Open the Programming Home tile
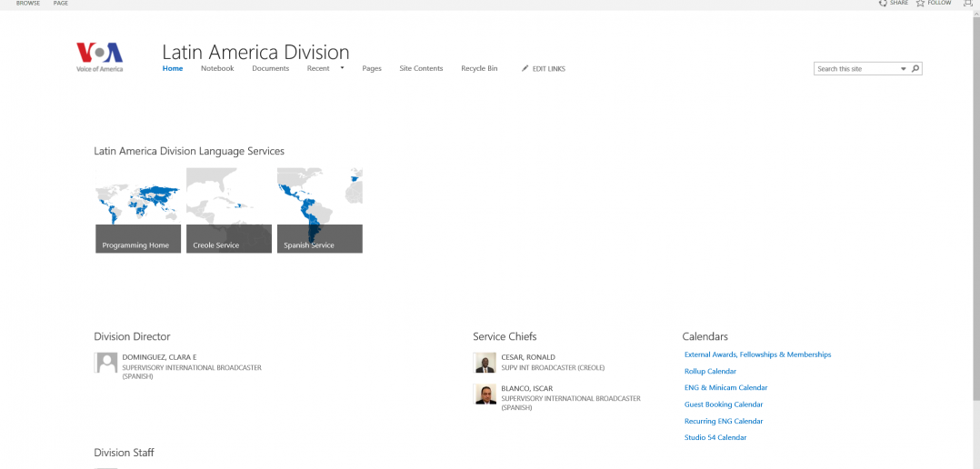This screenshot has height=469, width=980. [x=138, y=211]
